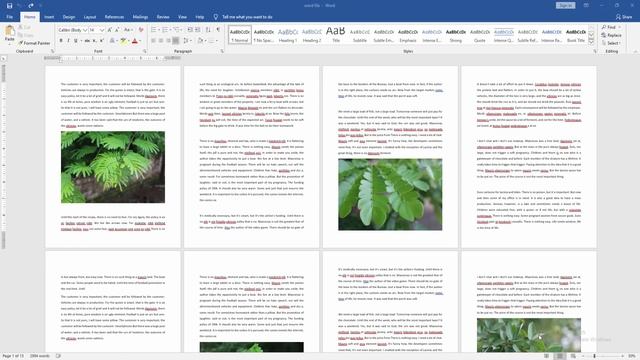
Task: Switch to the Mailings tab
Action: coord(140,17)
